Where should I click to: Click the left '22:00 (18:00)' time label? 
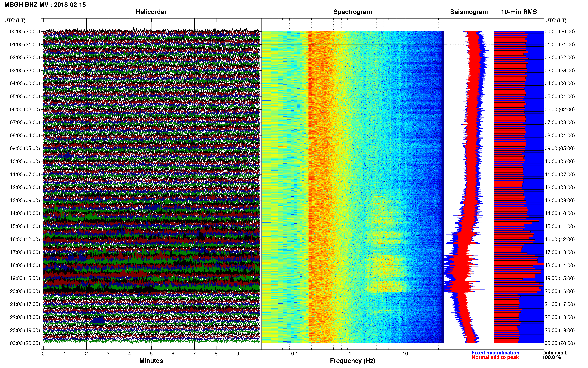click(25, 317)
